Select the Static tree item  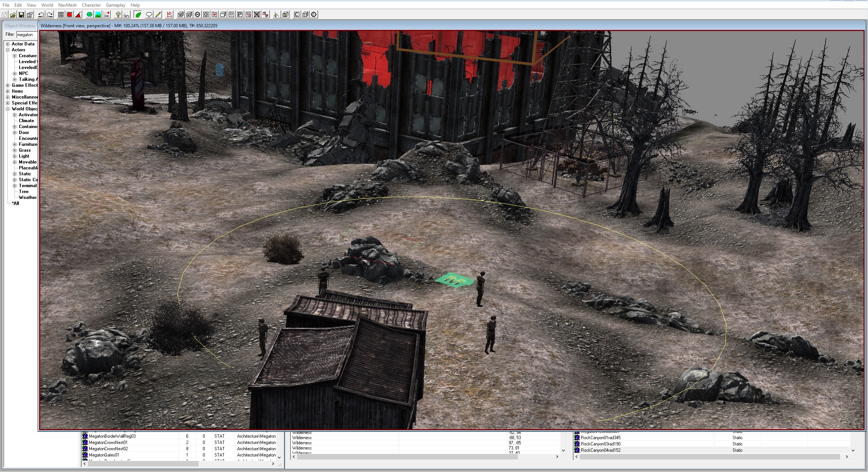(x=25, y=174)
